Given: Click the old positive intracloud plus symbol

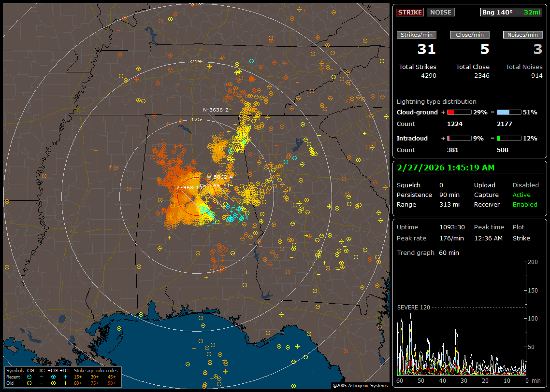Looking at the screenshot, I should click(65, 383).
